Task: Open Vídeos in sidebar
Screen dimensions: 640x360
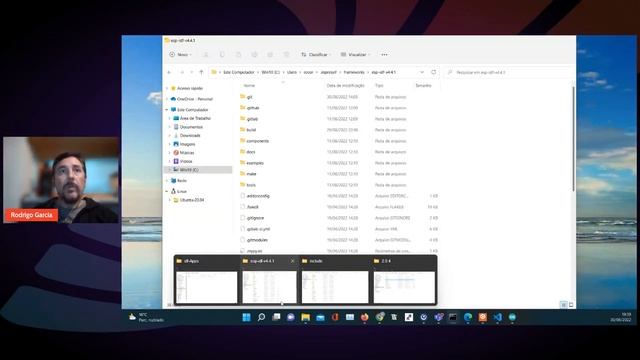Action: pyautogui.click(x=185, y=161)
